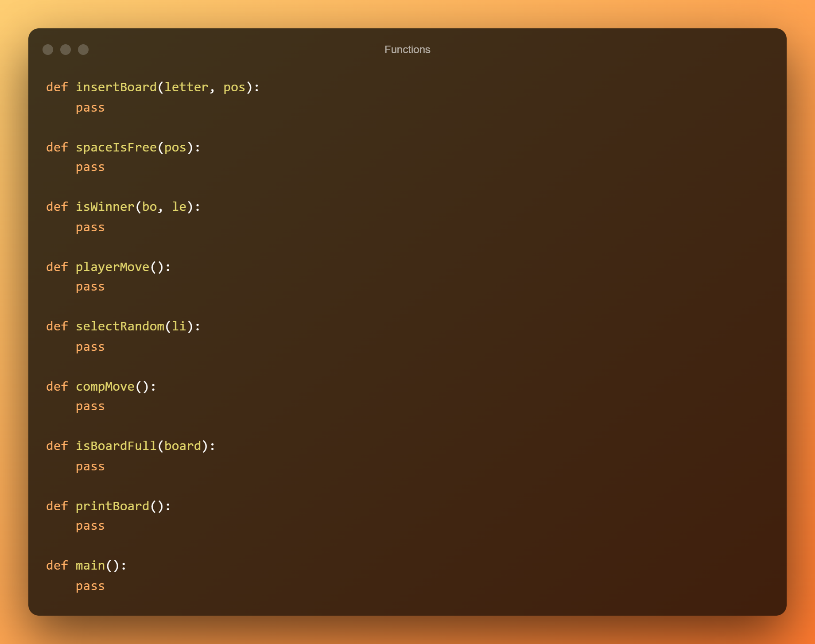Click pass under compMove
Image resolution: width=815 pixels, height=644 pixels.
[90, 407]
